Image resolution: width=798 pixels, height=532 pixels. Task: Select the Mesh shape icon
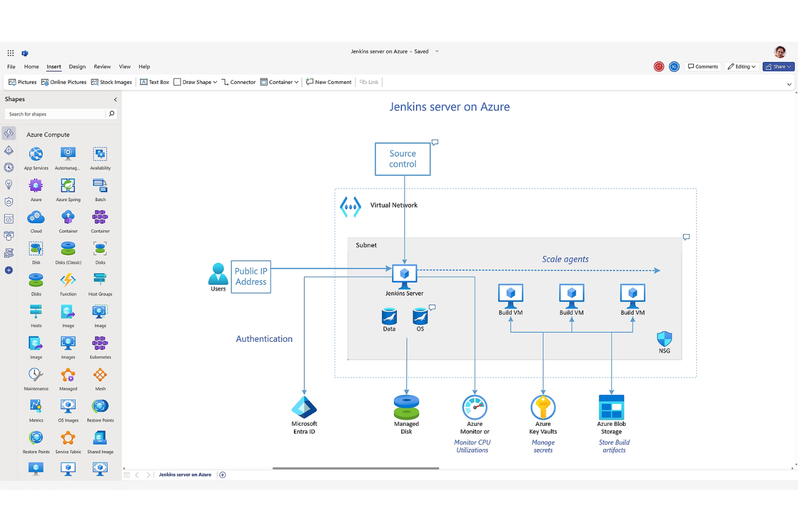pos(100,375)
